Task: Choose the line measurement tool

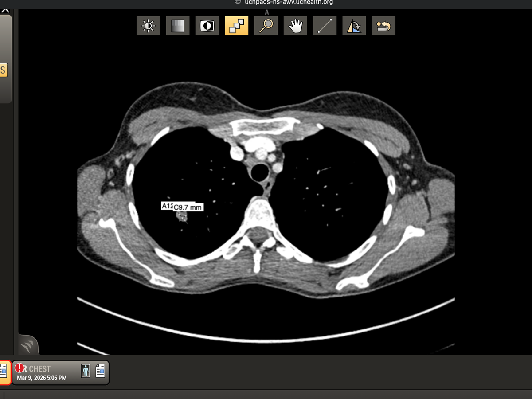Action: (x=325, y=26)
